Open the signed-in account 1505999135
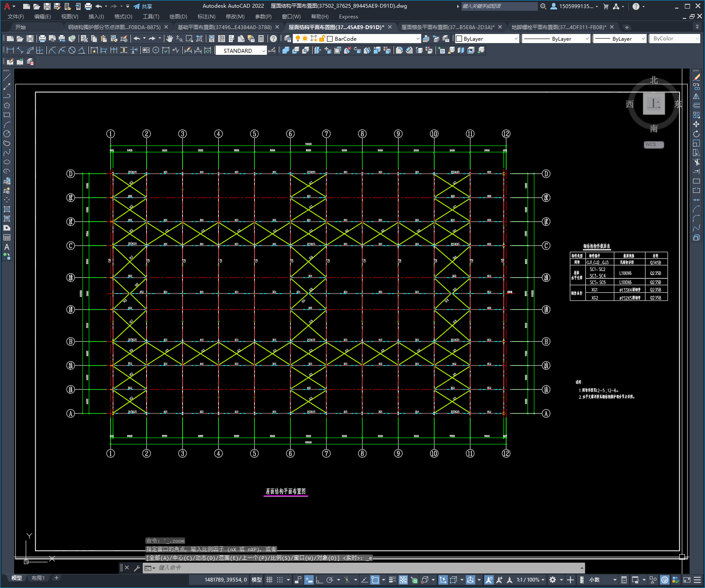The image size is (705, 588). pyautogui.click(x=574, y=6)
